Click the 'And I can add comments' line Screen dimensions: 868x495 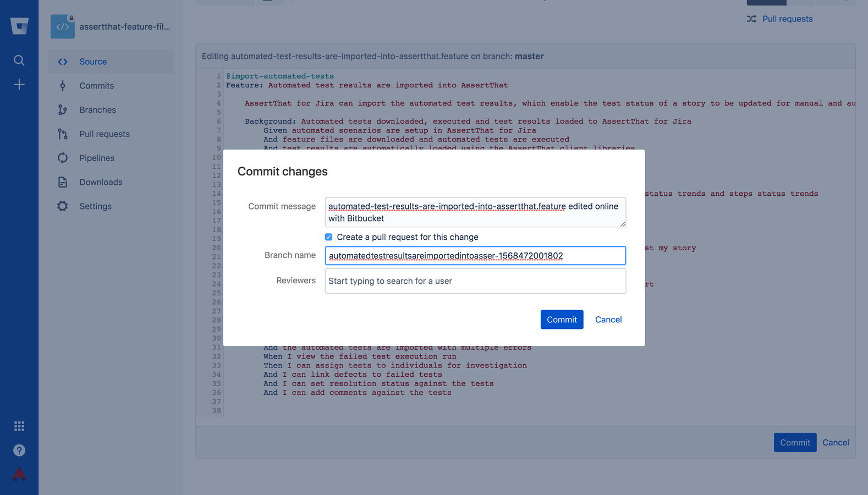[357, 393]
